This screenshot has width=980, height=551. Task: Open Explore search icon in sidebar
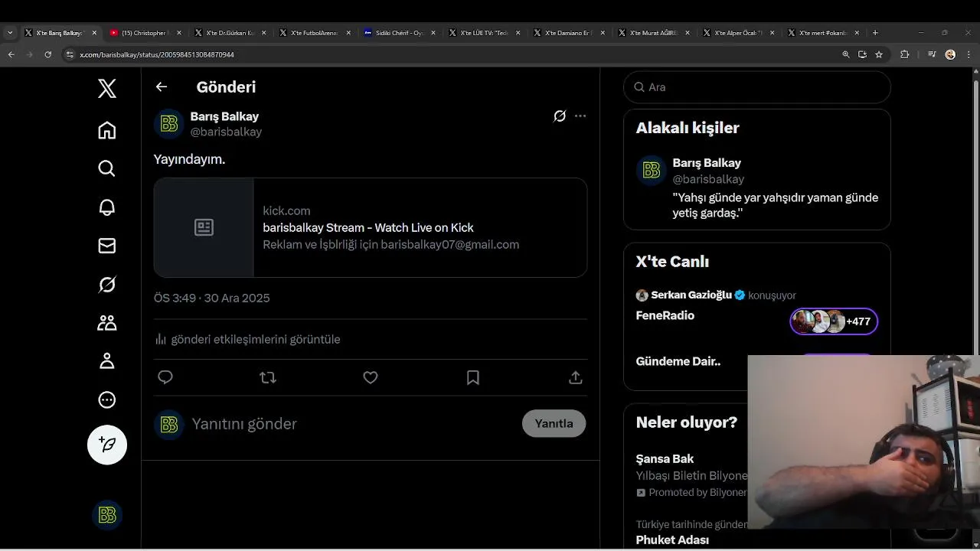[x=107, y=168]
